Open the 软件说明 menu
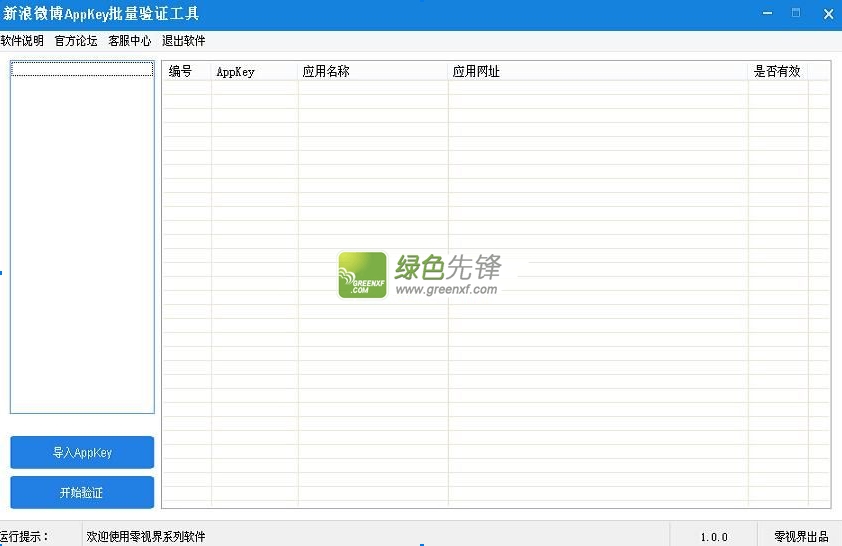The image size is (842, 546). [x=22, y=41]
